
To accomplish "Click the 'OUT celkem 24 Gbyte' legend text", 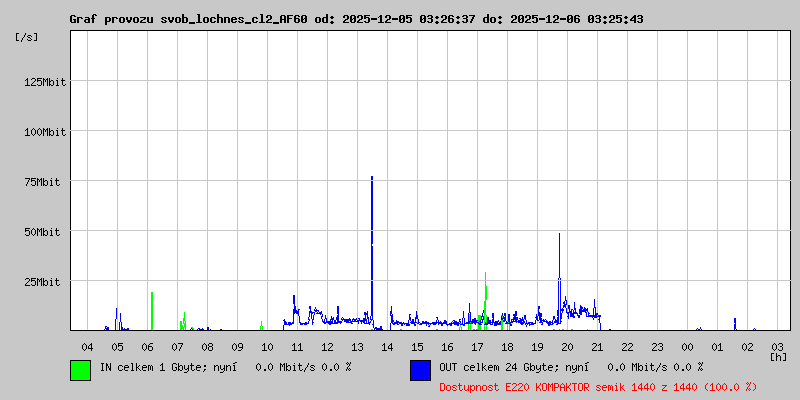I will [489, 367].
